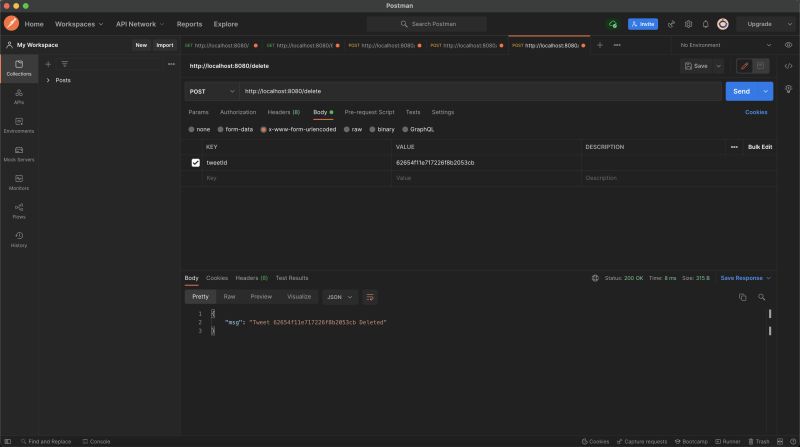
Task: Open the History sidebar panel
Action: (x=19, y=239)
